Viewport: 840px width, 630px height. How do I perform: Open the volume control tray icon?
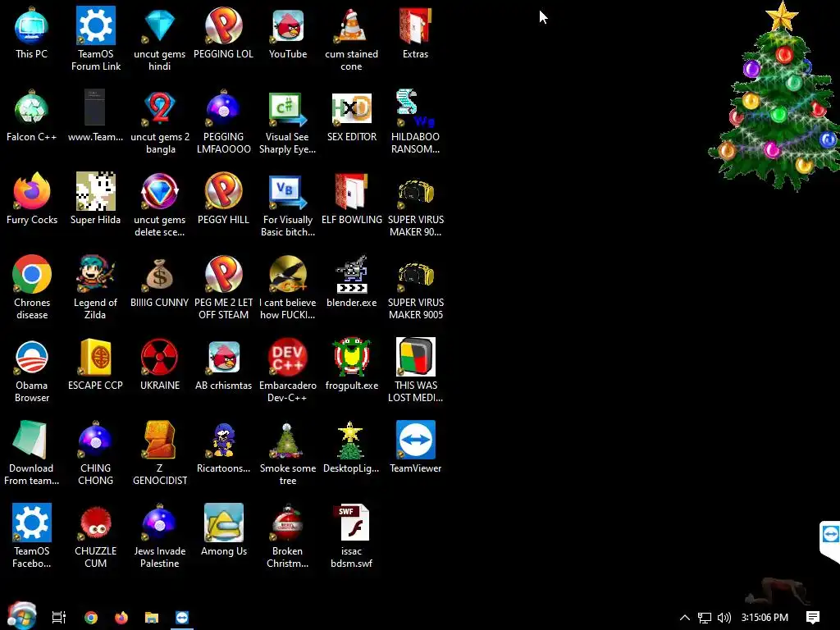[724, 618]
